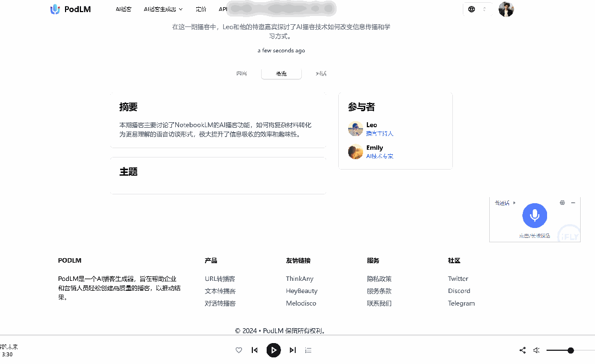Open the play queue list icon
595x364 pixels.
308,350
